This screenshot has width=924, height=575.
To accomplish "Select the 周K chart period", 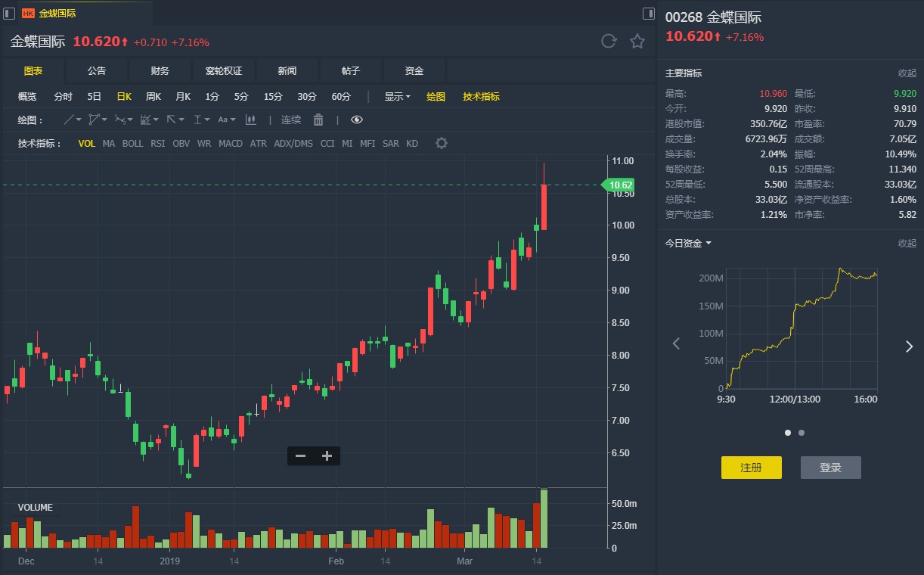I will click(x=153, y=97).
